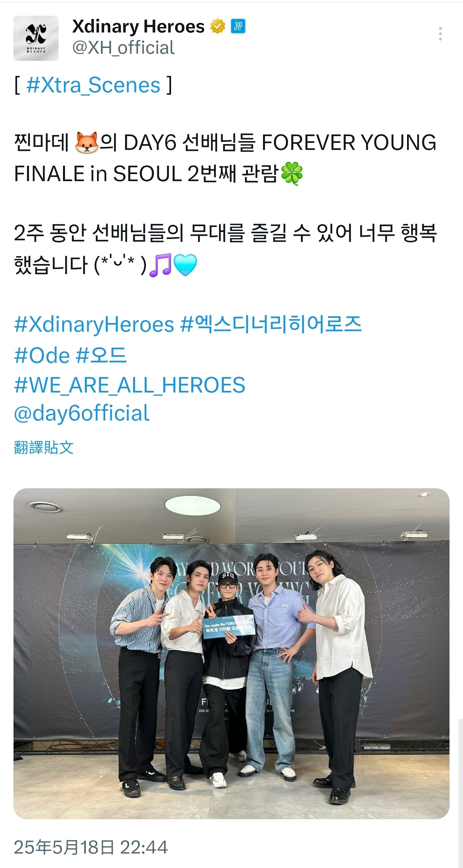Viewport: 463px width, 868px height.
Task: Open the #Xtra_Scenes hashtag
Action: [x=93, y=85]
